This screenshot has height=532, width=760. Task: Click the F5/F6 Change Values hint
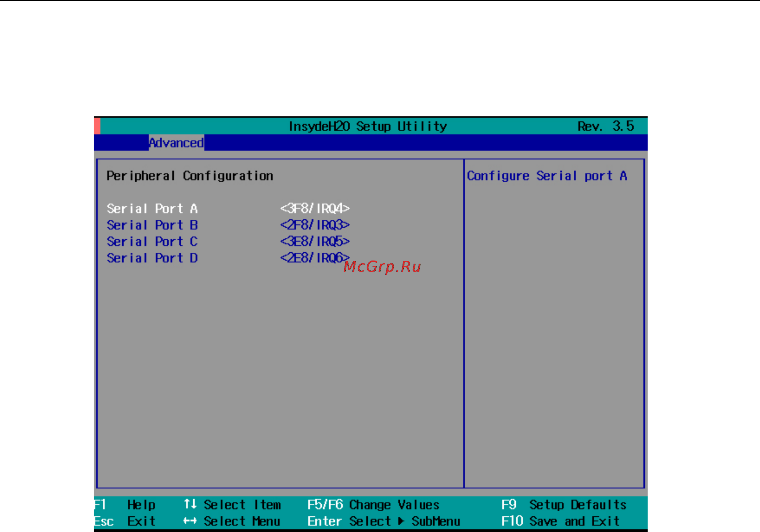pyautogui.click(x=373, y=505)
